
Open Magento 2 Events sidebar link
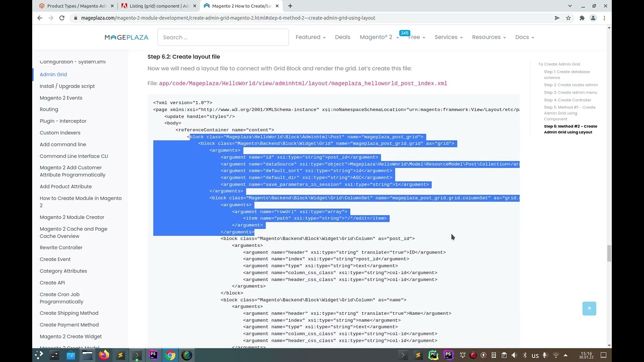(x=61, y=98)
